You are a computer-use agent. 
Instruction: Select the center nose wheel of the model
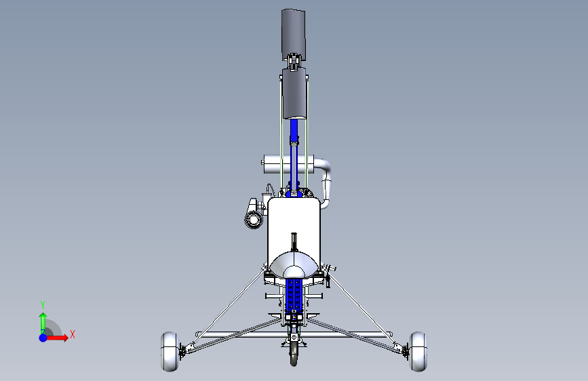click(294, 355)
